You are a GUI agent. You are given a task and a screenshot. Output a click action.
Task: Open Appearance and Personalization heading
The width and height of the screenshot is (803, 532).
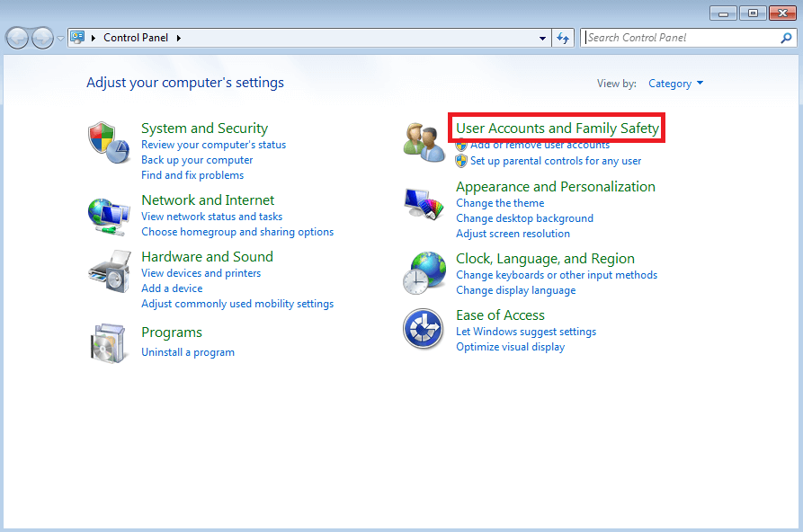pos(556,186)
